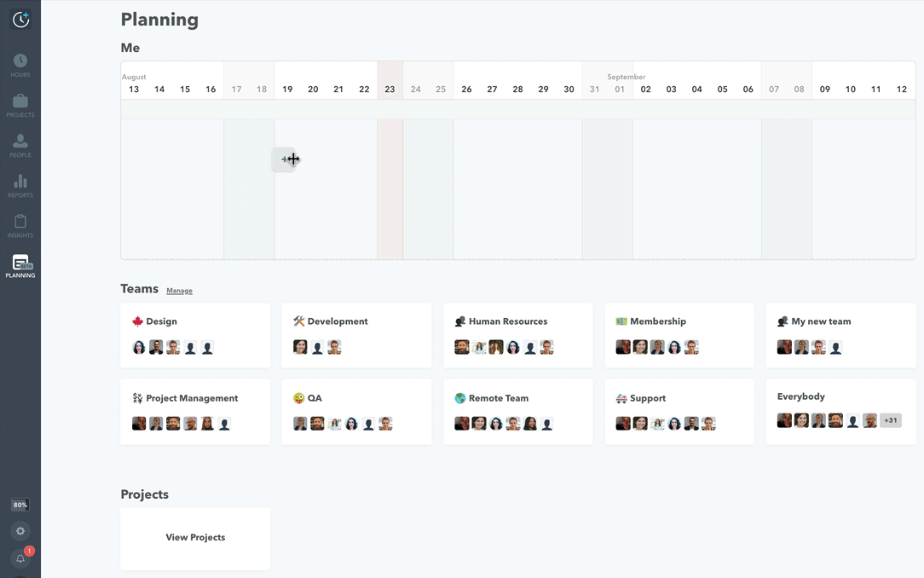Open Hours from the sidebar

20,65
